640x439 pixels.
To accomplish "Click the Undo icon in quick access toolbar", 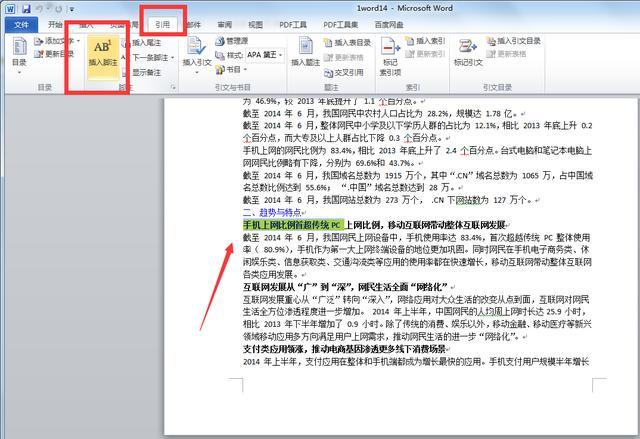I will point(40,9).
